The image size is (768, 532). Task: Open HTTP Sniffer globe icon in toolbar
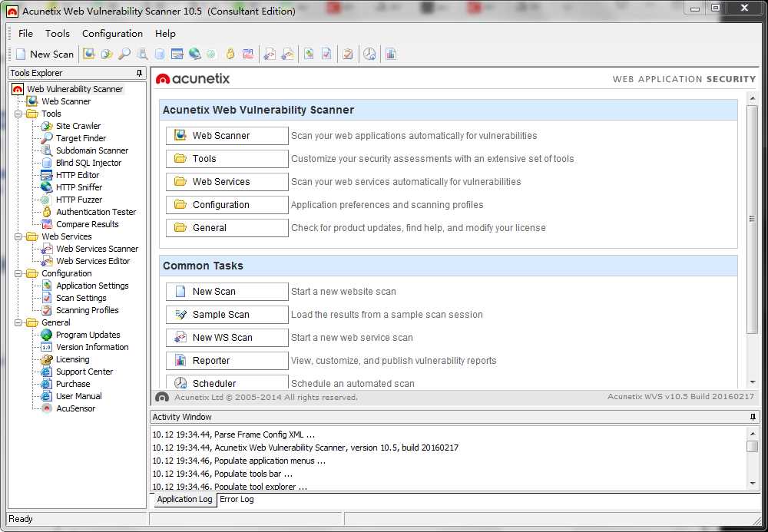click(195, 54)
